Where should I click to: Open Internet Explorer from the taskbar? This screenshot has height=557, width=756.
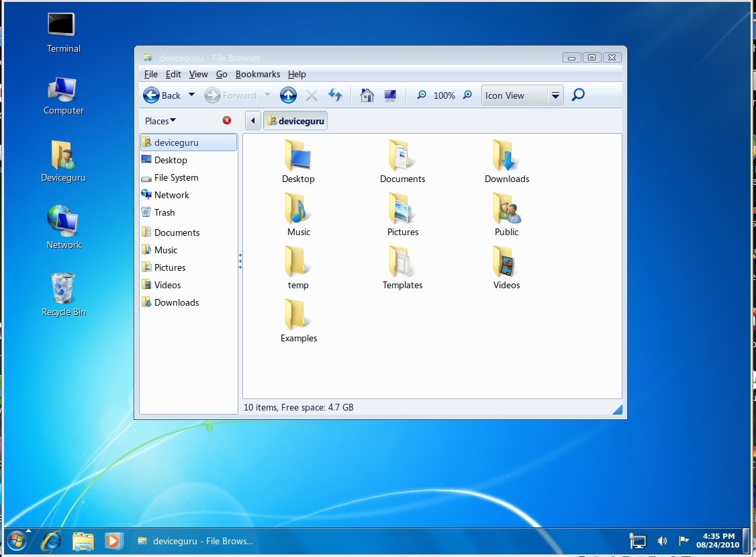coord(51,540)
